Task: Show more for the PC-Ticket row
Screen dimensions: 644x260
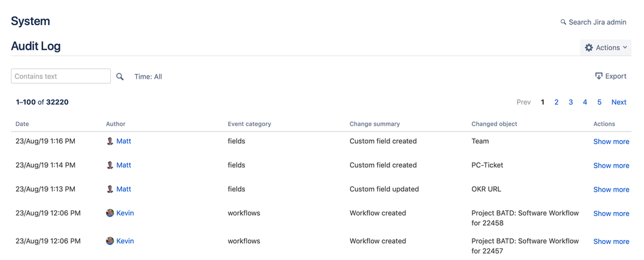Action: 611,166
